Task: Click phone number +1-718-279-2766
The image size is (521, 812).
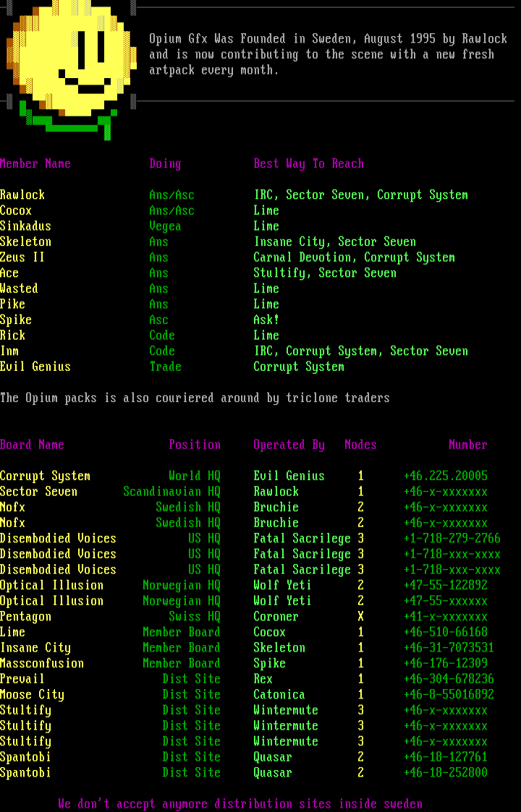Action: (x=452, y=539)
